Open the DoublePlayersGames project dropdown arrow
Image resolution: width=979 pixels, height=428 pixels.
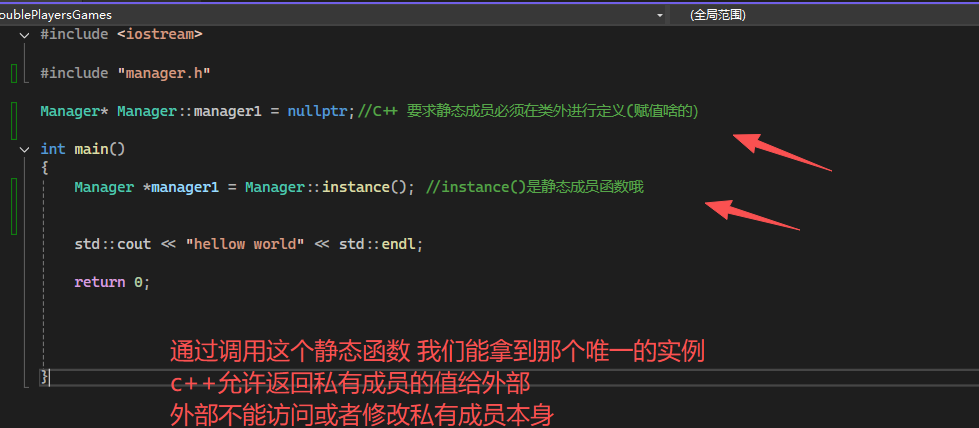pyautogui.click(x=659, y=15)
